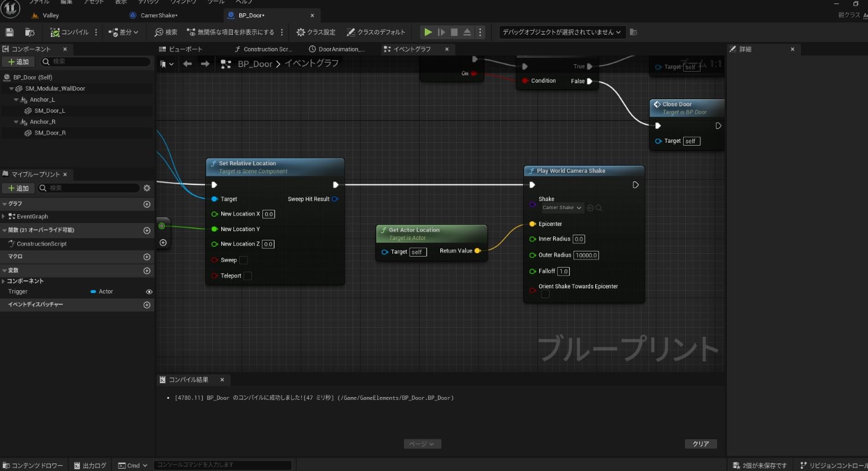Image resolution: width=868 pixels, height=471 pixels.
Task: Click My Blueprint search field
Action: pos(88,188)
